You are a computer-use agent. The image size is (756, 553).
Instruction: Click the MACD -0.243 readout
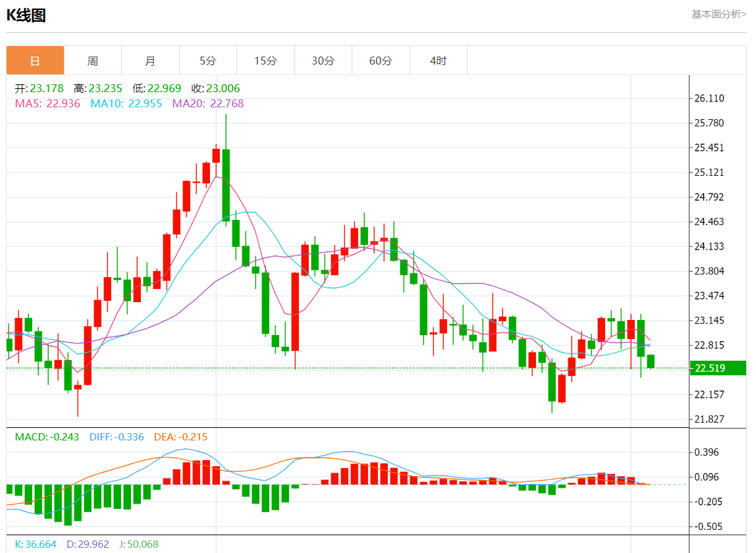coord(47,436)
